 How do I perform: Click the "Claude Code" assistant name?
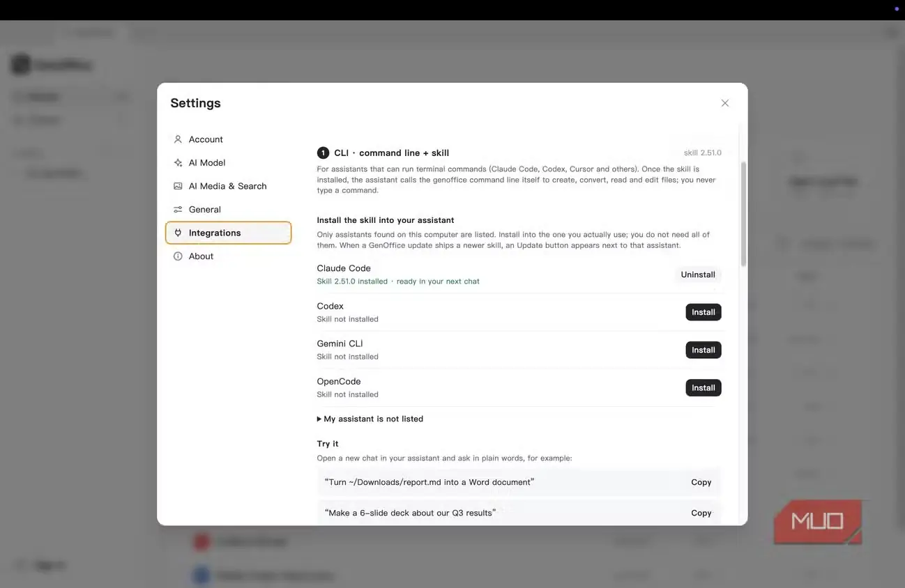click(x=344, y=268)
